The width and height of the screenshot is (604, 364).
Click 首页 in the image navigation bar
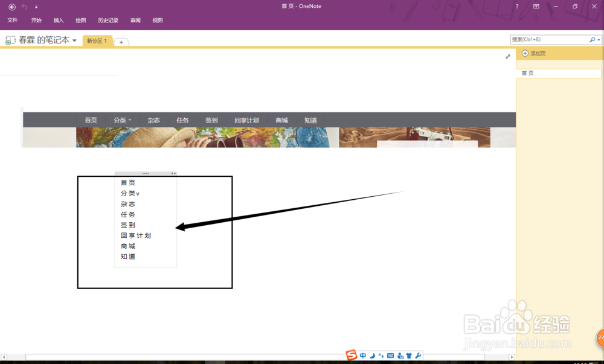click(x=91, y=120)
